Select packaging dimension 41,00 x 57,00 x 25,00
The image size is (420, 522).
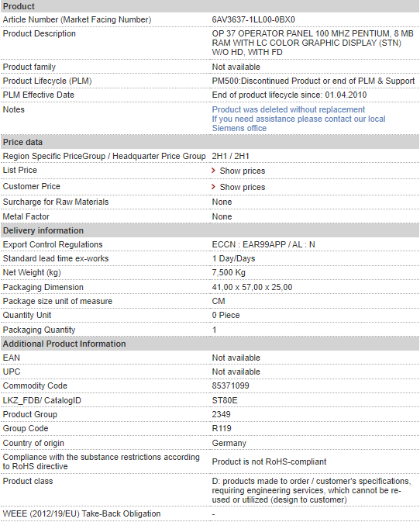tap(252, 287)
